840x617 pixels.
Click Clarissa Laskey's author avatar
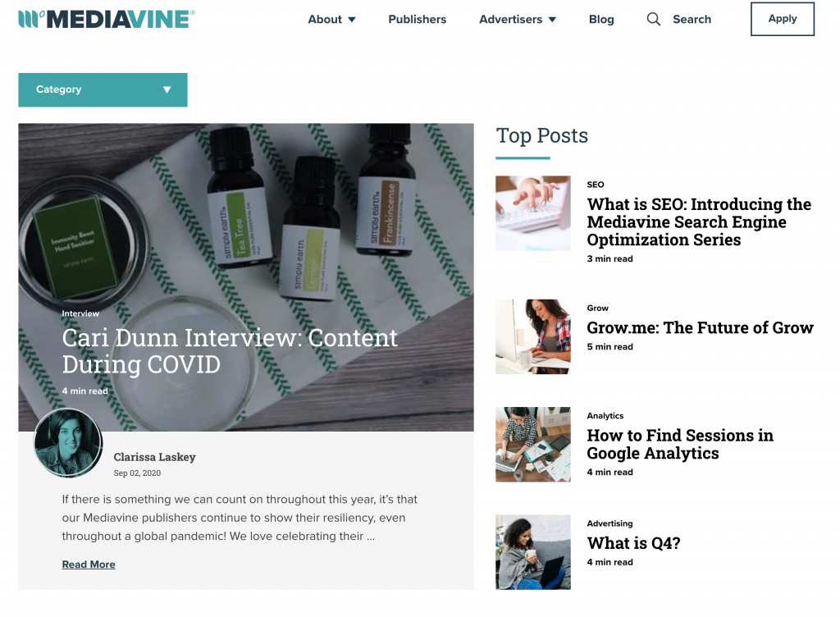click(68, 442)
